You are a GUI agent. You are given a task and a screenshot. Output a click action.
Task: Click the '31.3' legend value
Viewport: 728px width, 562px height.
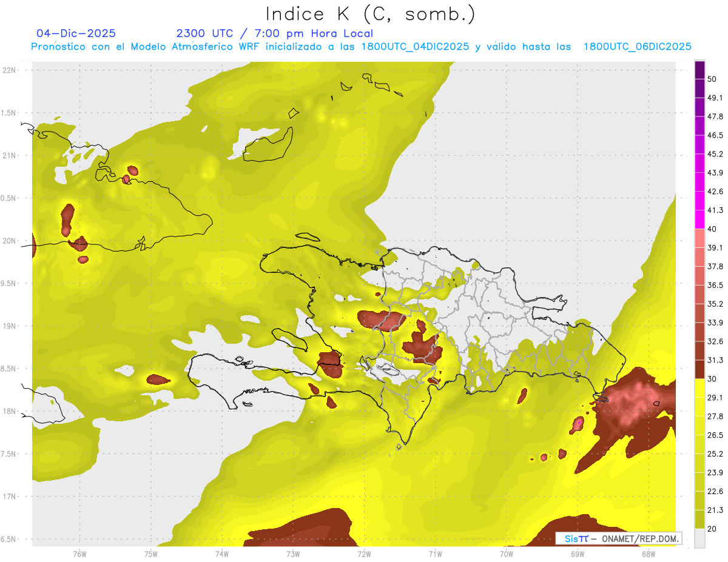(716, 360)
